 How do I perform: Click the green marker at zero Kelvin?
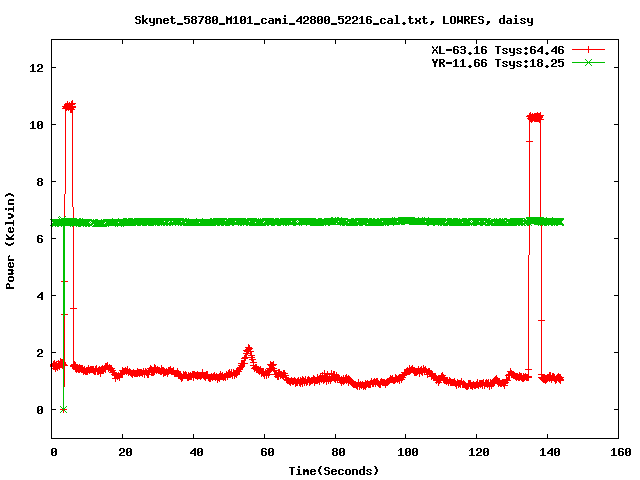point(63,410)
